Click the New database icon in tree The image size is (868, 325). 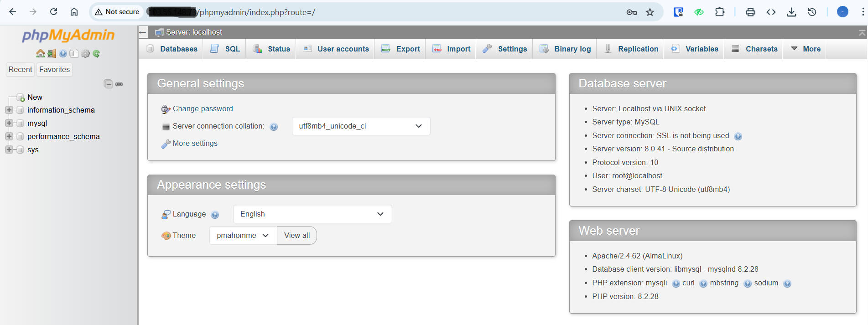(x=21, y=97)
